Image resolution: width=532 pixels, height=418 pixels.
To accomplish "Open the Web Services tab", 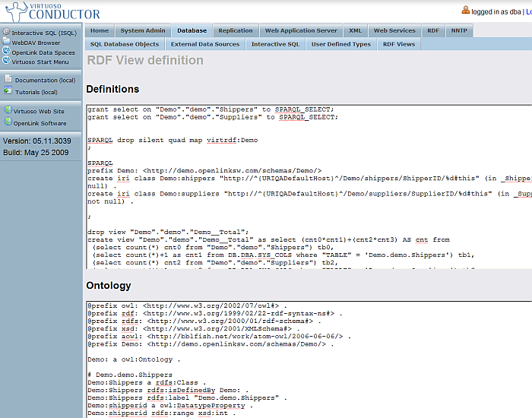I will point(394,30).
